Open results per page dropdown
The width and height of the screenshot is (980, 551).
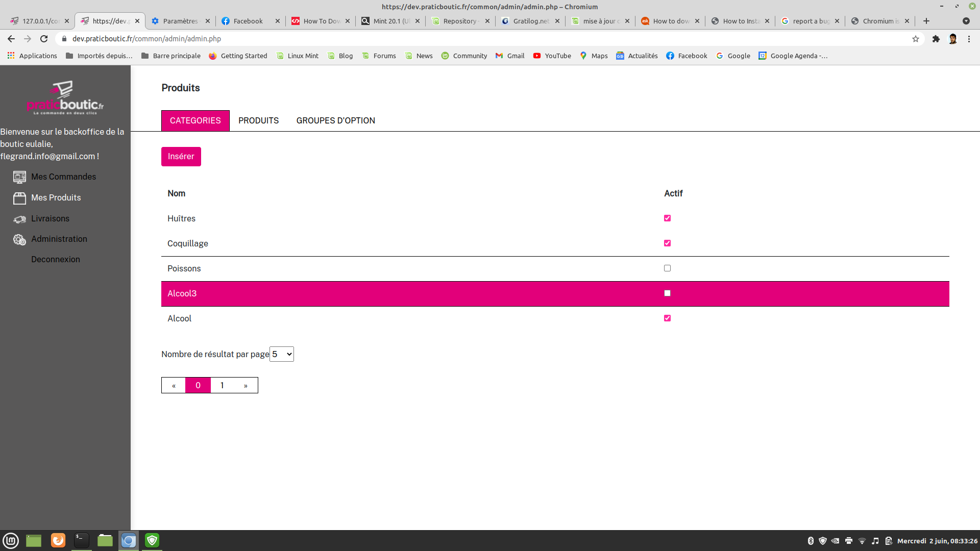click(282, 354)
